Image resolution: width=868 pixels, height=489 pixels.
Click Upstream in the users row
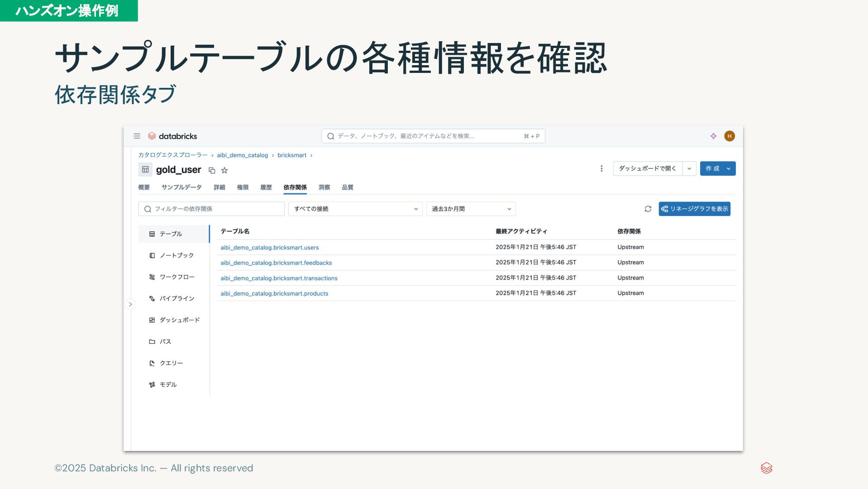pyautogui.click(x=630, y=247)
